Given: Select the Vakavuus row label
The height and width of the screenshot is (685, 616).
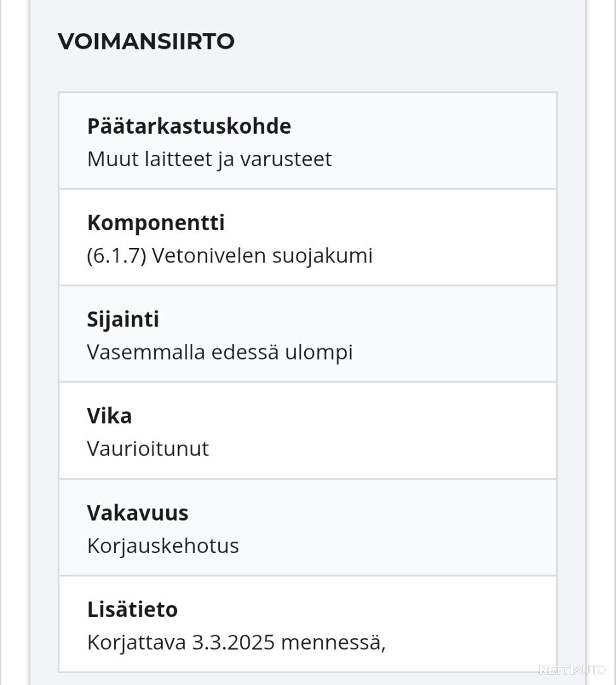Looking at the screenshot, I should coord(138,513).
